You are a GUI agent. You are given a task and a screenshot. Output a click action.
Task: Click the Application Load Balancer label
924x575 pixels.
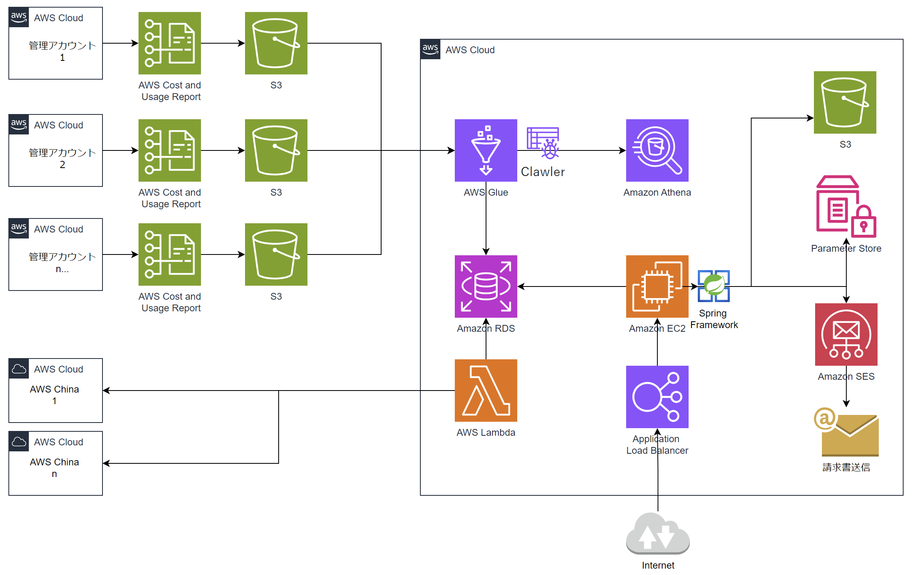[x=657, y=445]
